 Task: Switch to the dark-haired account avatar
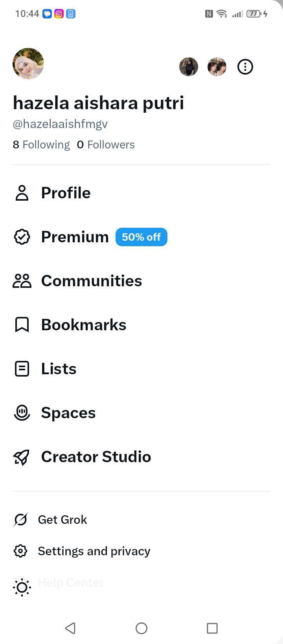189,67
